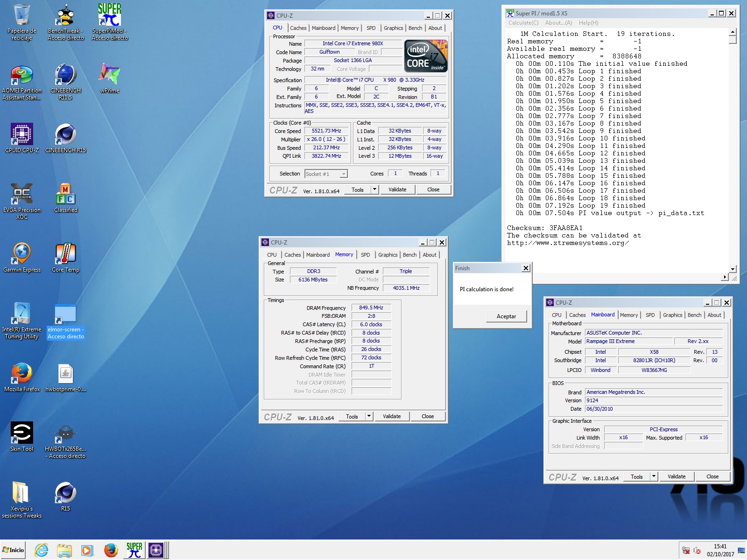Launch Intel Extreme Tuning Utility icon

(21, 321)
